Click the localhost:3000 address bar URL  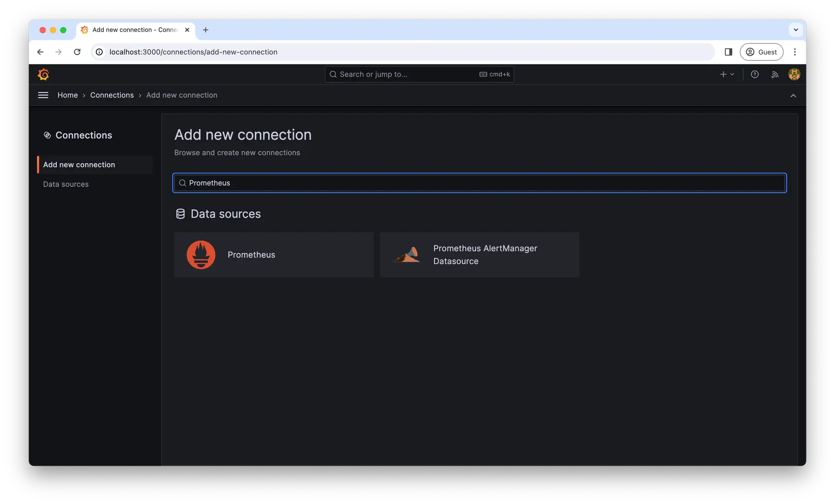(x=193, y=52)
